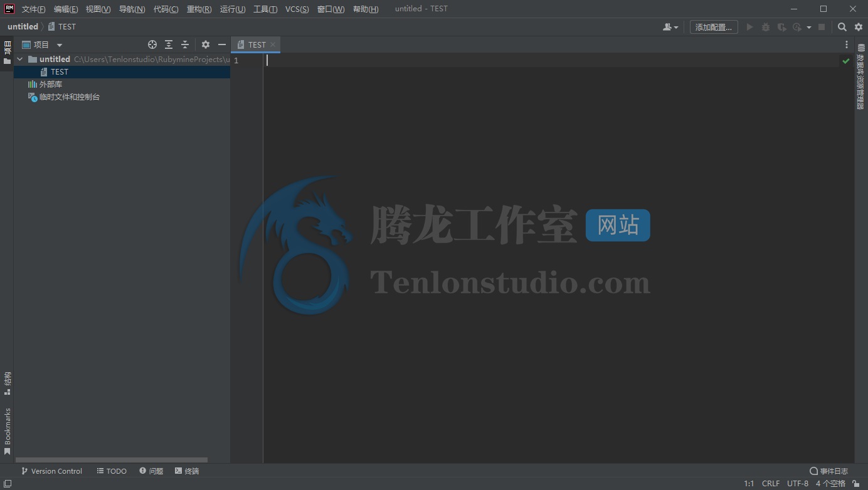The height and width of the screenshot is (490, 868).
Task: Open 运行(U) menu
Action: (233, 9)
